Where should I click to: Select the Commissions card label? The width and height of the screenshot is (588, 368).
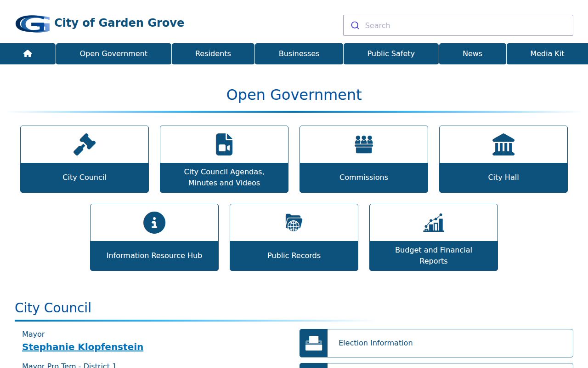pyautogui.click(x=364, y=178)
